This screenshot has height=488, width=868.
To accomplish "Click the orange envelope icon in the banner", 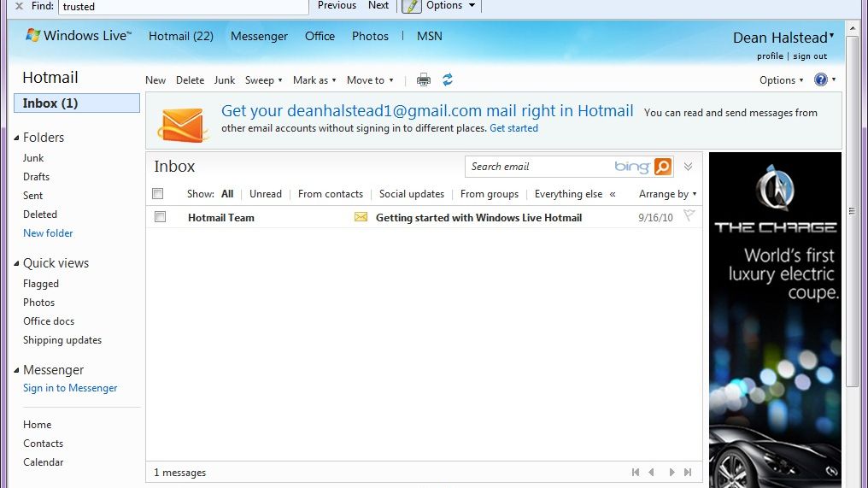I will point(183,125).
